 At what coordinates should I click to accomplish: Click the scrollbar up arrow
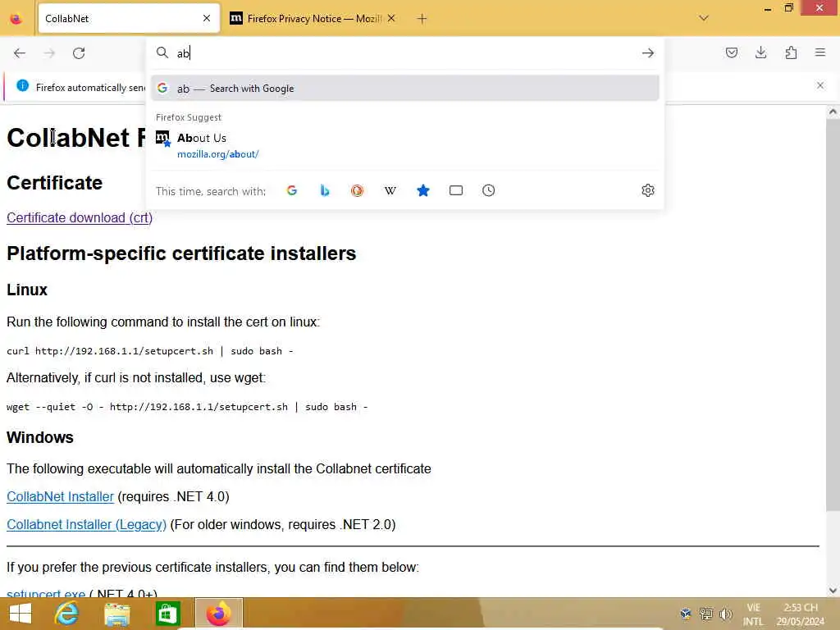click(833, 112)
